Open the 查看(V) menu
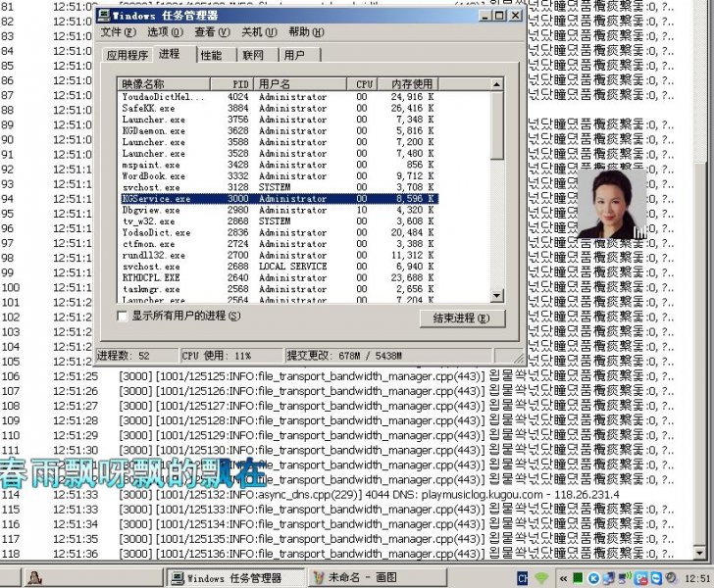 point(212,32)
